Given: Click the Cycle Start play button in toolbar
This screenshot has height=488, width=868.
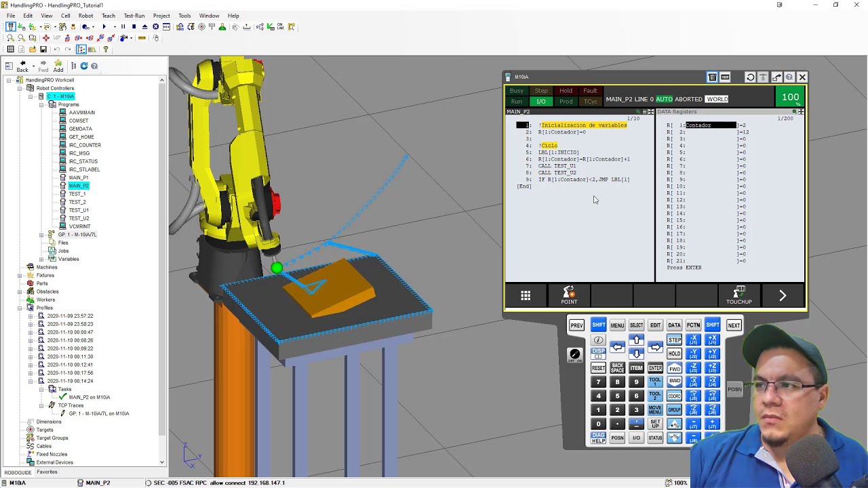Looking at the screenshot, I should pyautogui.click(x=104, y=26).
